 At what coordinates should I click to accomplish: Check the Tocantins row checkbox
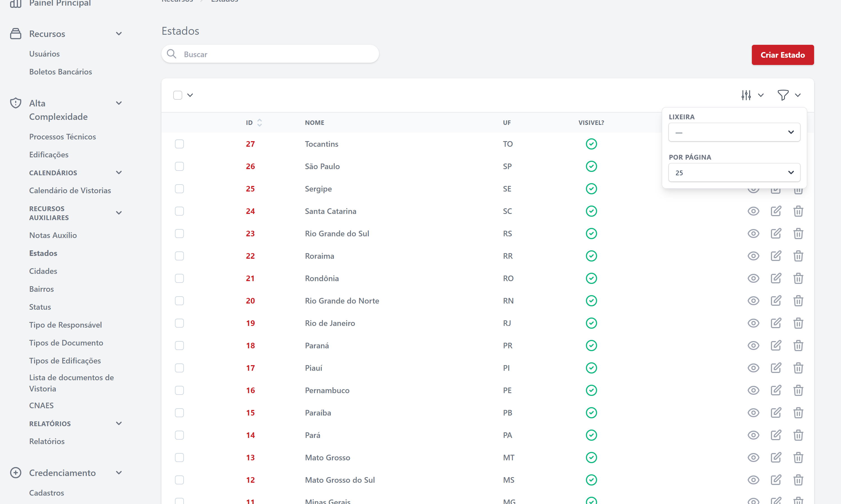pos(179,144)
